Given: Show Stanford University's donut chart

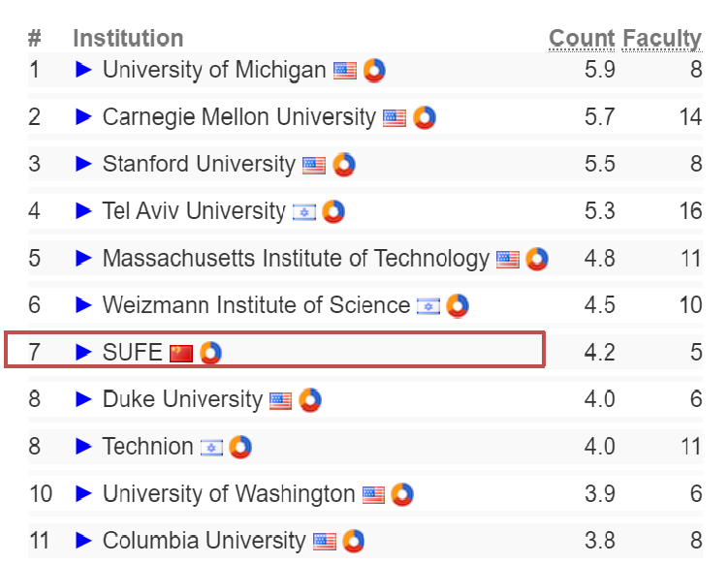Looking at the screenshot, I should click(343, 165).
